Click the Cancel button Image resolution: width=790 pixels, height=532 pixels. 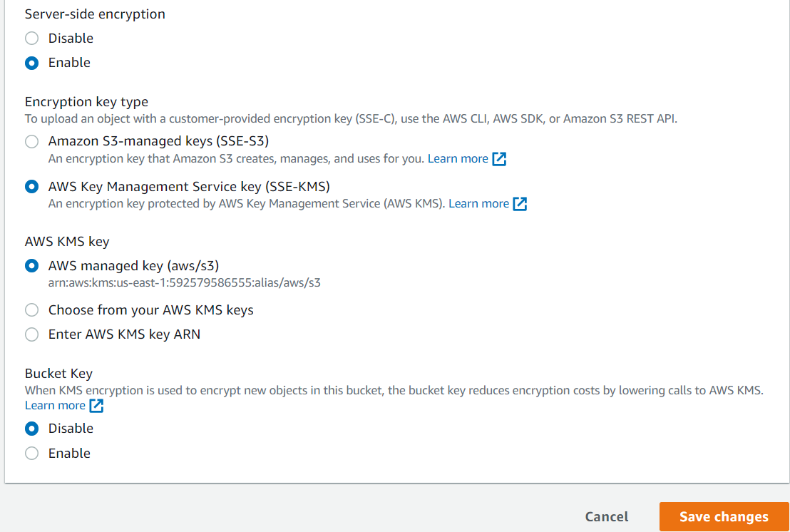[x=606, y=516]
